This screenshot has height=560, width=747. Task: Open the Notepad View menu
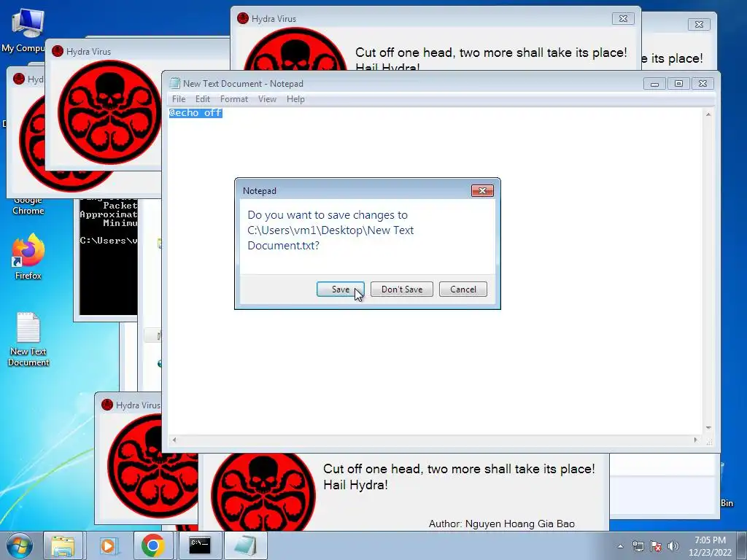pyautogui.click(x=267, y=99)
